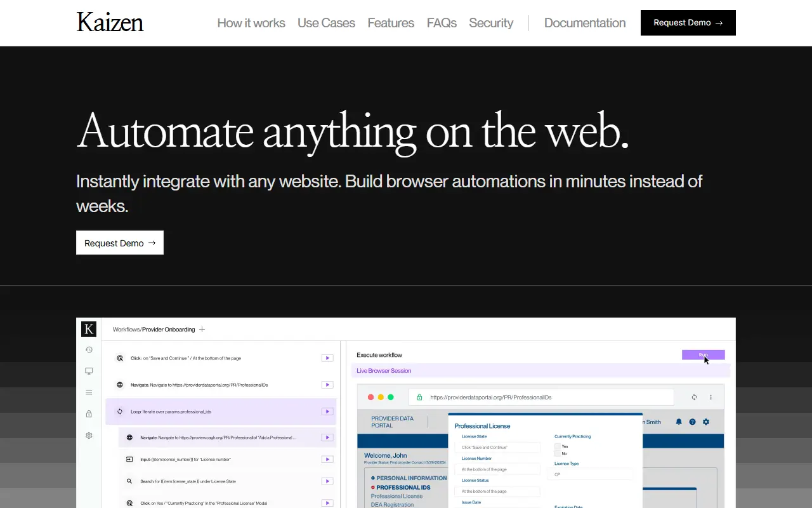
Task: Select the monitor icon in the app sidebar
Action: click(89, 371)
